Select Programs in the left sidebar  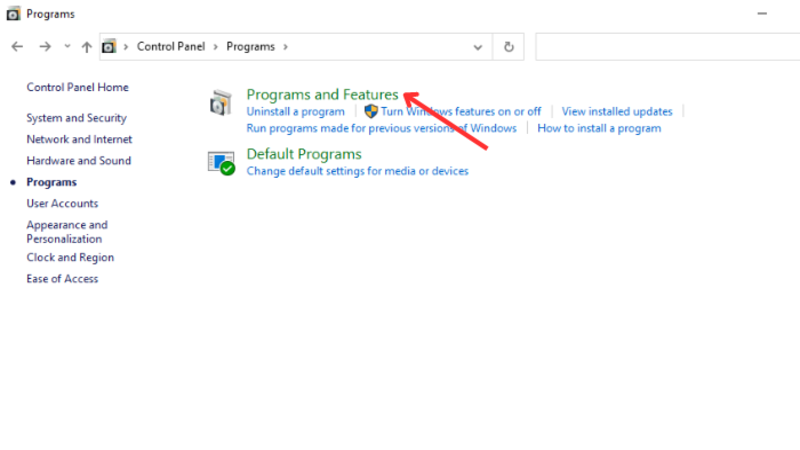[x=52, y=182]
